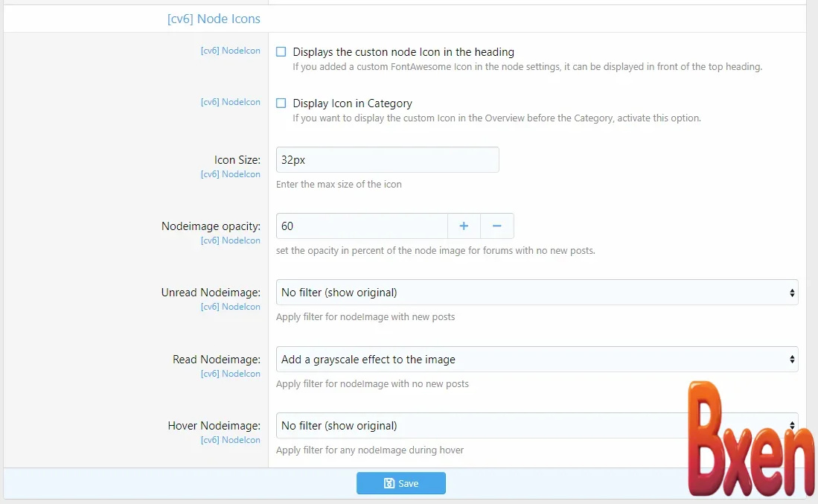Open the [cv6] Node Icons section heading
Screen dimensions: 818x504
pos(214,19)
